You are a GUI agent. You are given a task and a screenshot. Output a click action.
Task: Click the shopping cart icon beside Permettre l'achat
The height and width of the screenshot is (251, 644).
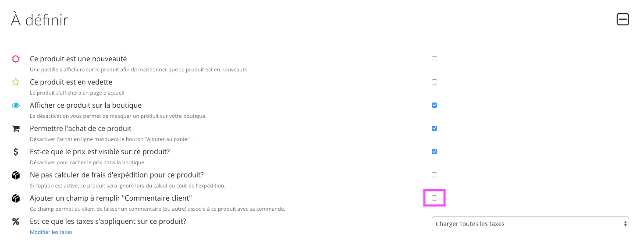(16, 128)
